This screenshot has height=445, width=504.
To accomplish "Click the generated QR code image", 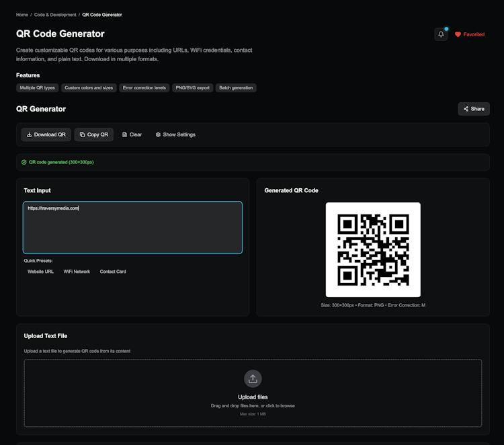I will coord(373,249).
